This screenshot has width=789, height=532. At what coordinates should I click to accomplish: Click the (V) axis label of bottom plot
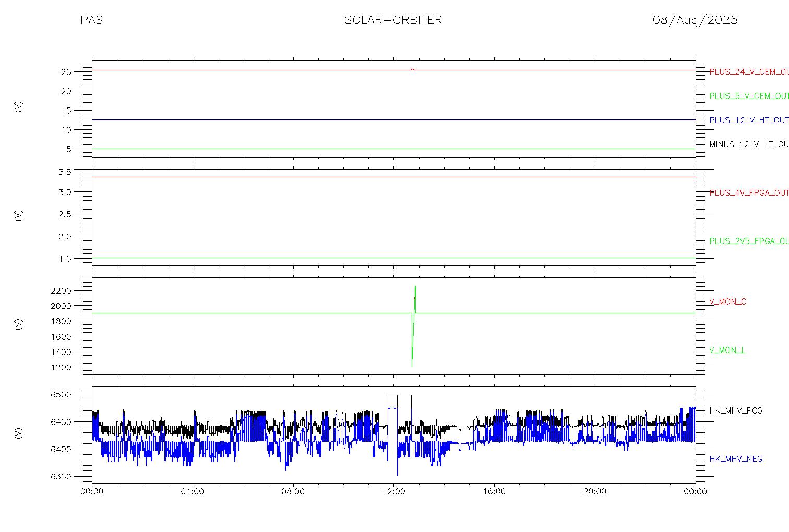coord(19,433)
